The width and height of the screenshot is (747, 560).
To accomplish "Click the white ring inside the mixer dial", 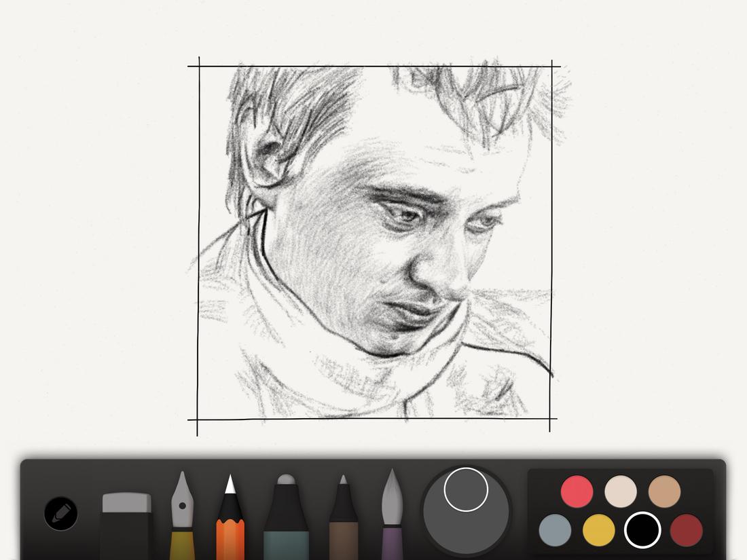I will point(466,489).
